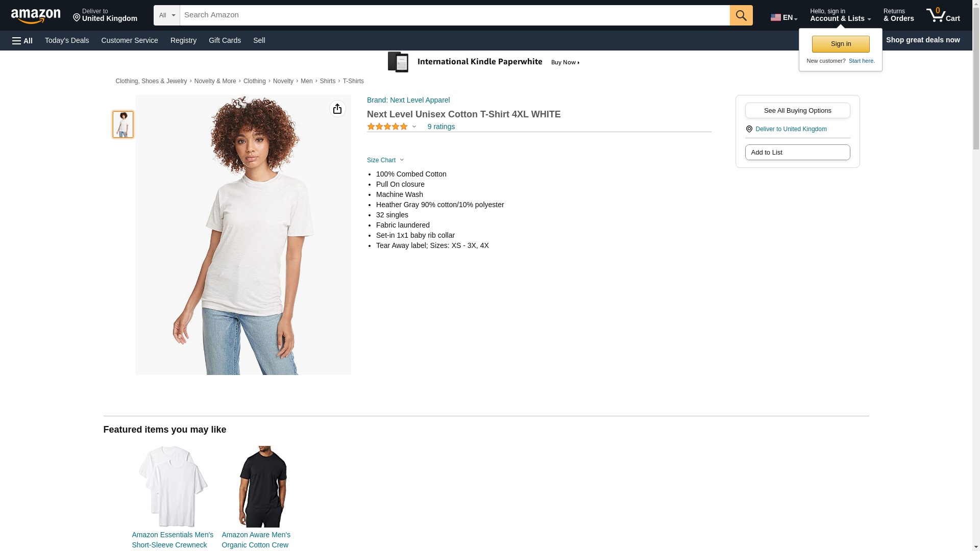Expand the Size Chart
This screenshot has height=551, width=980.
[x=385, y=160]
